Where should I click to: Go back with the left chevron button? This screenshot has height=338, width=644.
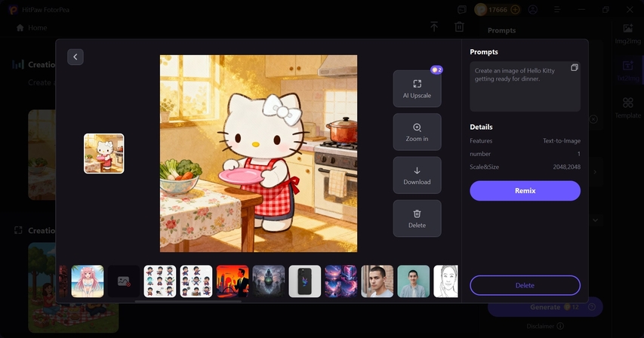coord(75,57)
